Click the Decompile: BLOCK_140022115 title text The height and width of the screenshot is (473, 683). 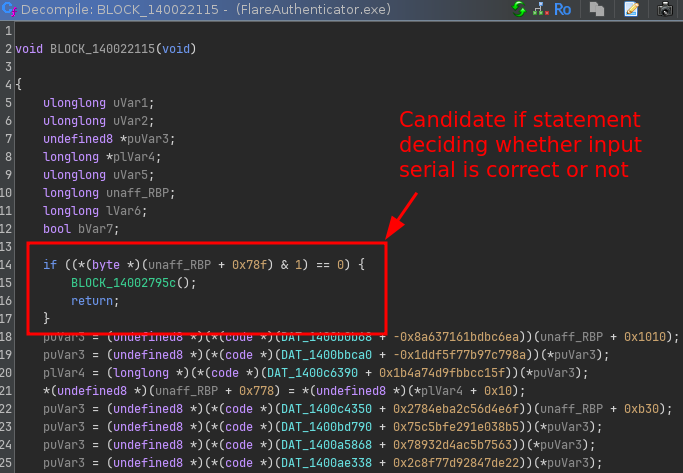pyautogui.click(x=109, y=10)
